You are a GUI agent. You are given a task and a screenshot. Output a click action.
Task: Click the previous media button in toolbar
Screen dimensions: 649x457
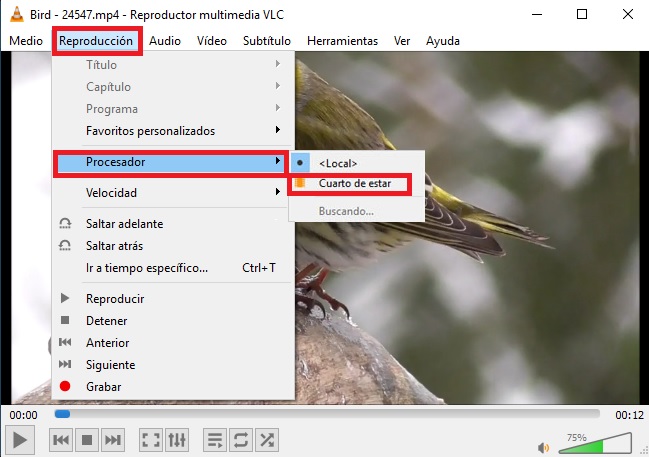pos(60,440)
